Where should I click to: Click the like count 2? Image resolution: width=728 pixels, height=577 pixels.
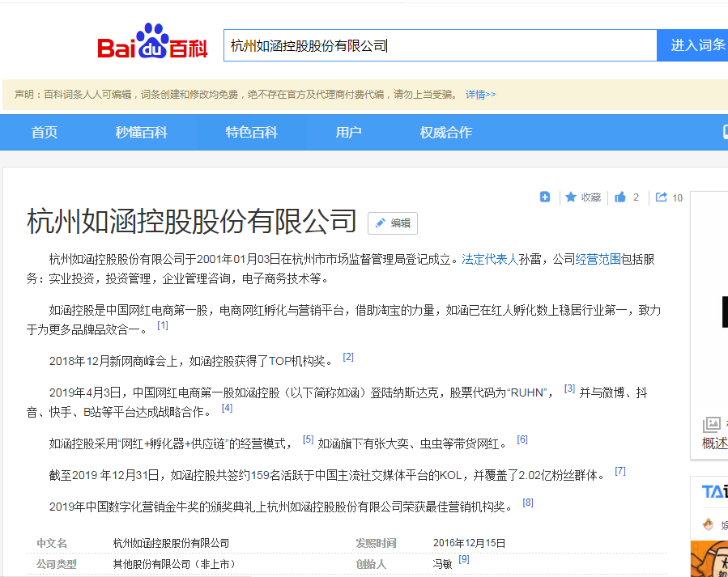point(636,197)
